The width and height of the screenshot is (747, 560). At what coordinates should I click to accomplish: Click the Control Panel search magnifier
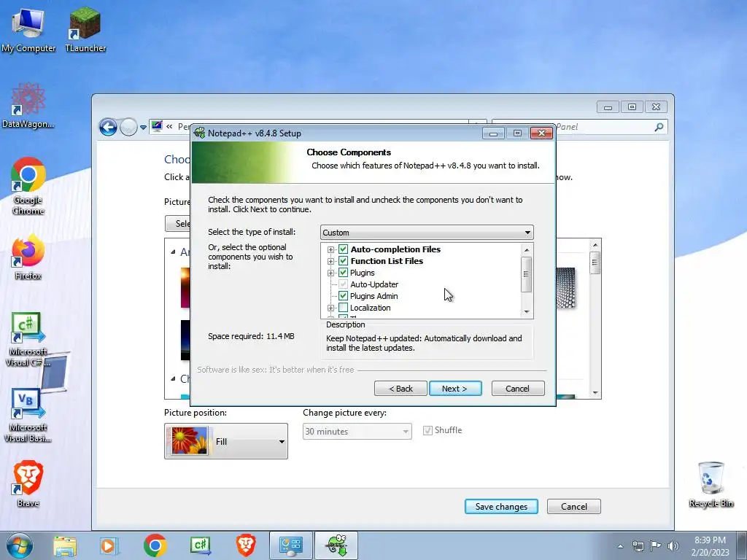659,127
